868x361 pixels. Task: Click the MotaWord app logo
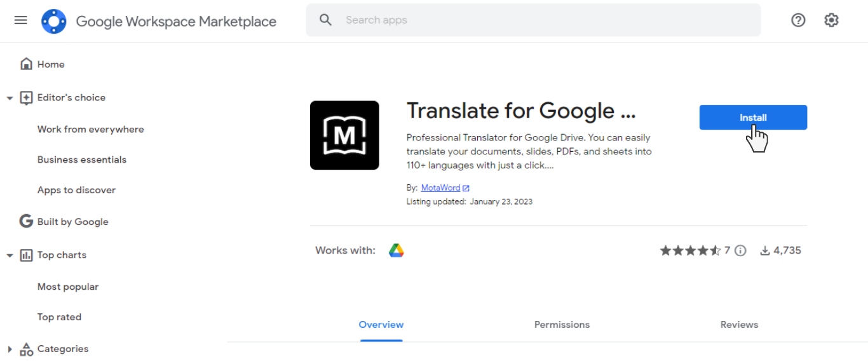pyautogui.click(x=344, y=135)
